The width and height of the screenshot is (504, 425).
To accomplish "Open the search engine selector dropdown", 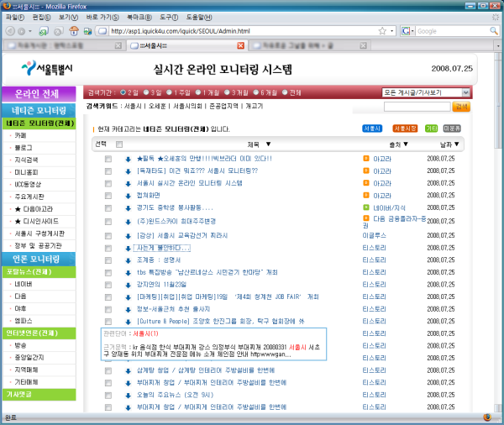I will (408, 31).
